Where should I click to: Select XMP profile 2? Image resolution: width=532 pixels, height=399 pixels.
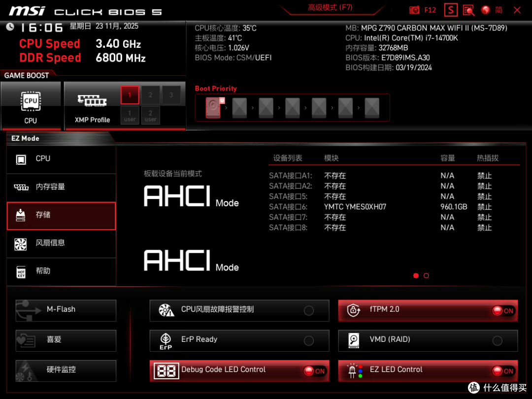(x=150, y=95)
